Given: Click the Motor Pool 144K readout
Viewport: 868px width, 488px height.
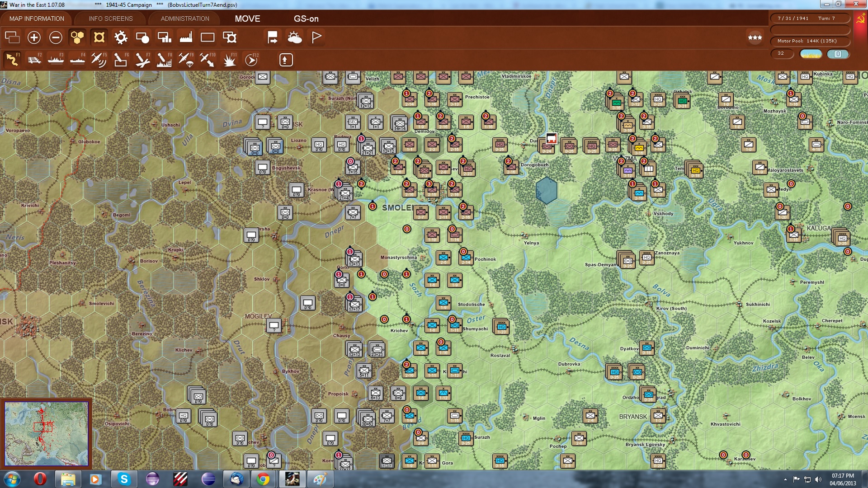Looking at the screenshot, I should point(809,41).
